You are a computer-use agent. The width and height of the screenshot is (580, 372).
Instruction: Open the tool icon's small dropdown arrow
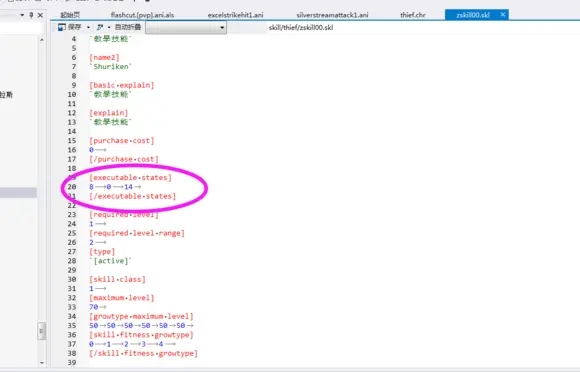point(109,27)
